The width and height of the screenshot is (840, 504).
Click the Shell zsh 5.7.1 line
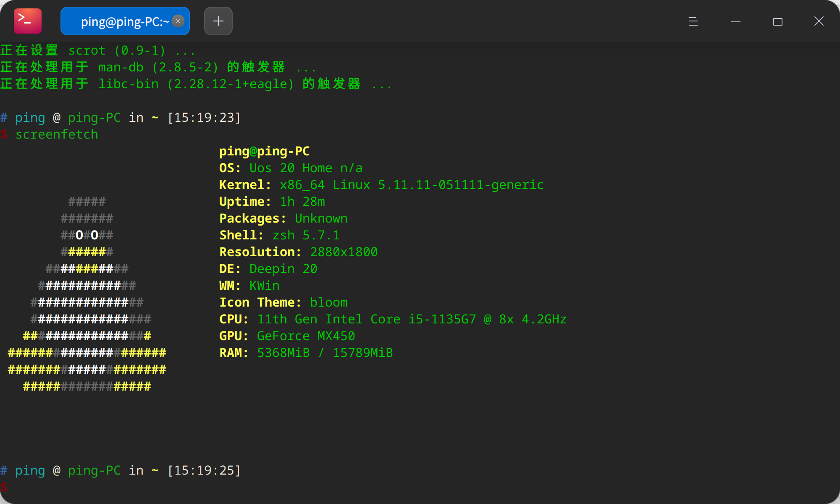(279, 235)
